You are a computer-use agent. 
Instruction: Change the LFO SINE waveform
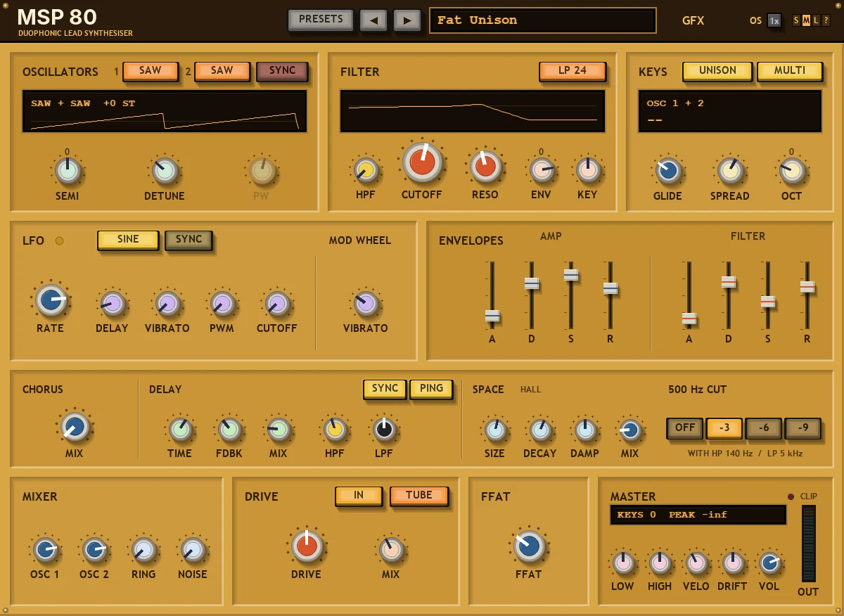[128, 240]
